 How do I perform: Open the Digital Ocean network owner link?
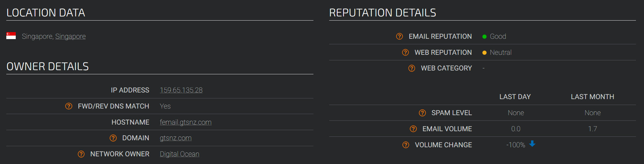click(x=179, y=154)
